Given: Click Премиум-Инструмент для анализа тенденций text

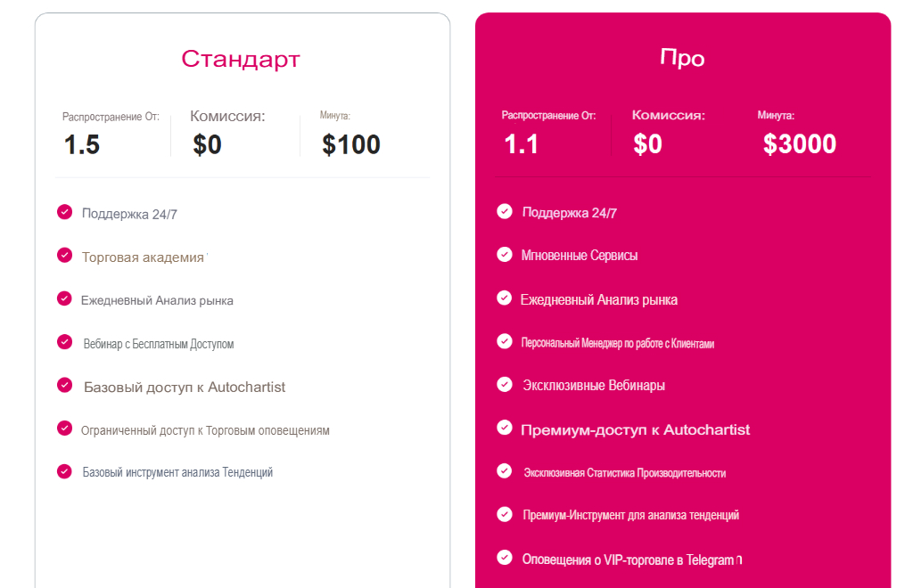Looking at the screenshot, I should click(631, 515).
